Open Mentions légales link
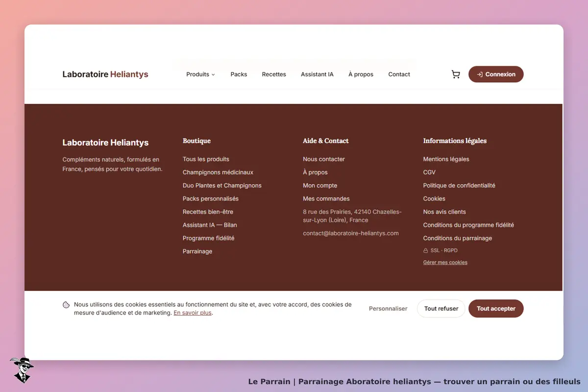Screen dimensions: 588x392 point(446,159)
